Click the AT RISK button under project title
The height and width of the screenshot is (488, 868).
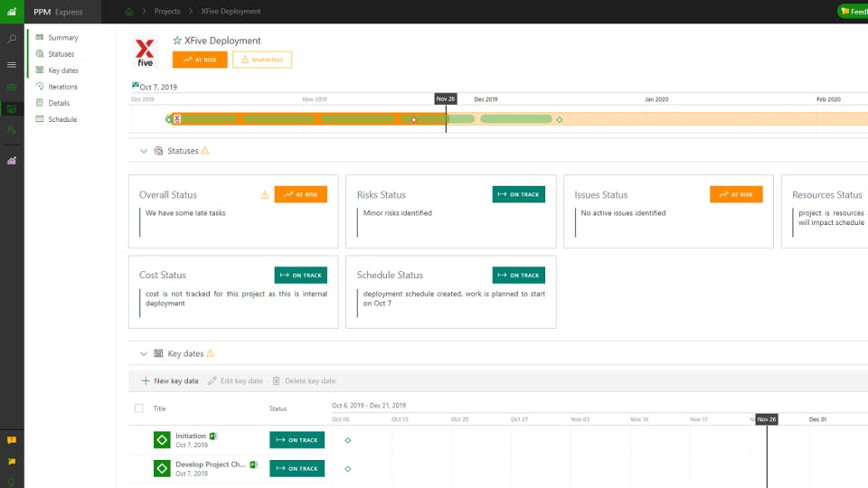(x=200, y=60)
